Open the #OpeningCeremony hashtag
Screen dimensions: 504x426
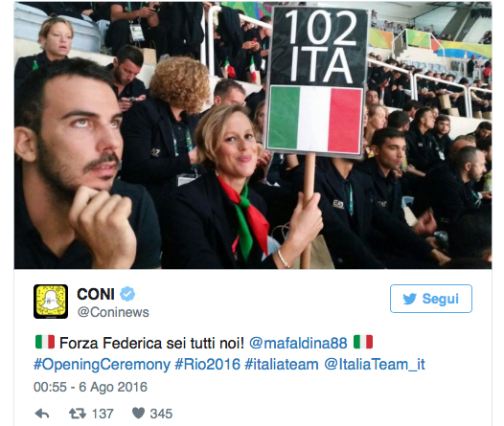pyautogui.click(x=102, y=365)
